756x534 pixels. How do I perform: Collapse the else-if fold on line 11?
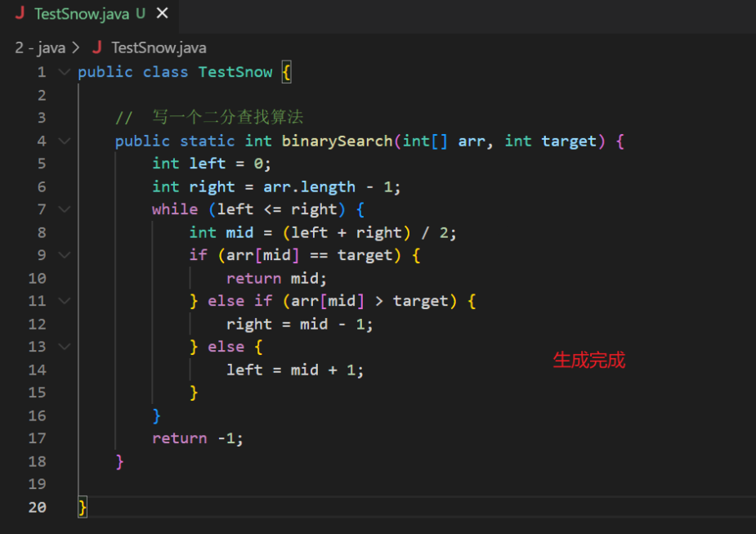[x=64, y=300]
